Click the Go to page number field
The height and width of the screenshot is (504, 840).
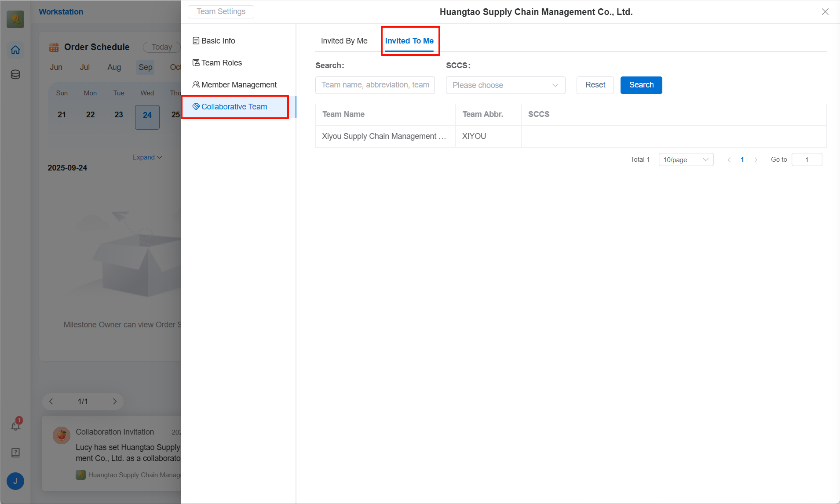[x=806, y=160]
